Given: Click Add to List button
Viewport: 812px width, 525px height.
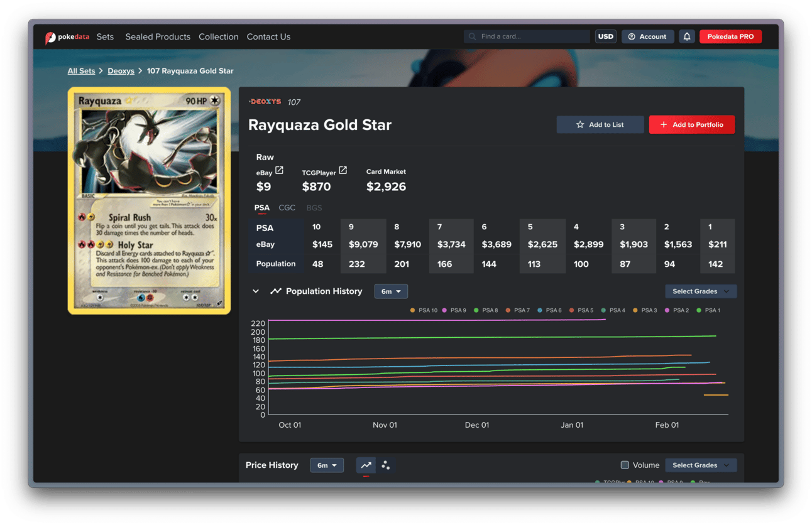Looking at the screenshot, I should tap(600, 124).
